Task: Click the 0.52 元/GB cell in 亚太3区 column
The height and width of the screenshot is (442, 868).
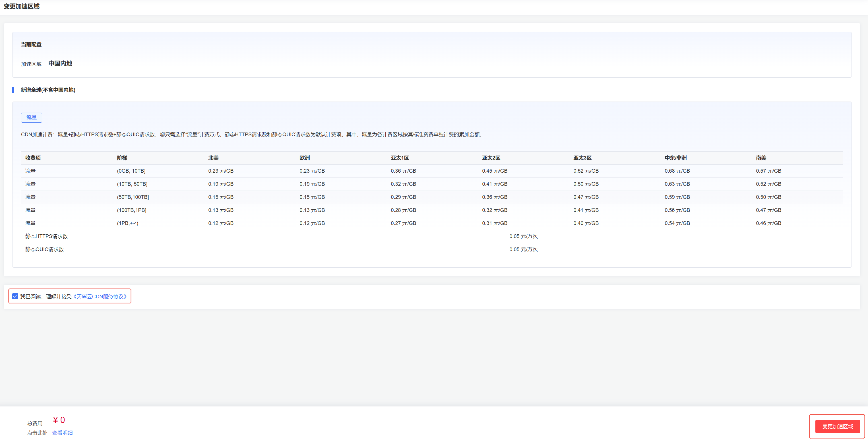Action: [x=586, y=171]
